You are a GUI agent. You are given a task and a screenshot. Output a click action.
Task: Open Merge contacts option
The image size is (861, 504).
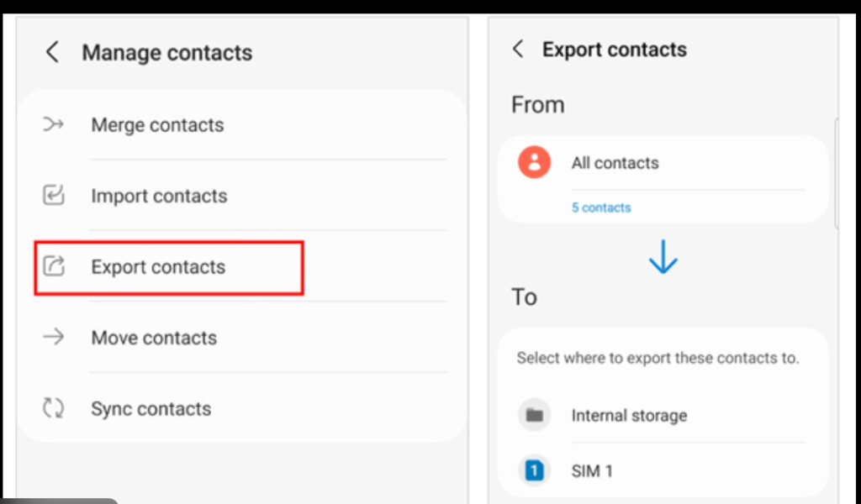click(157, 125)
